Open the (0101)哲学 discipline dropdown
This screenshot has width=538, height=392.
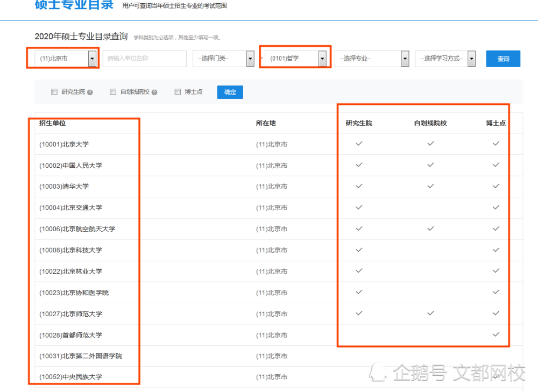(x=295, y=59)
